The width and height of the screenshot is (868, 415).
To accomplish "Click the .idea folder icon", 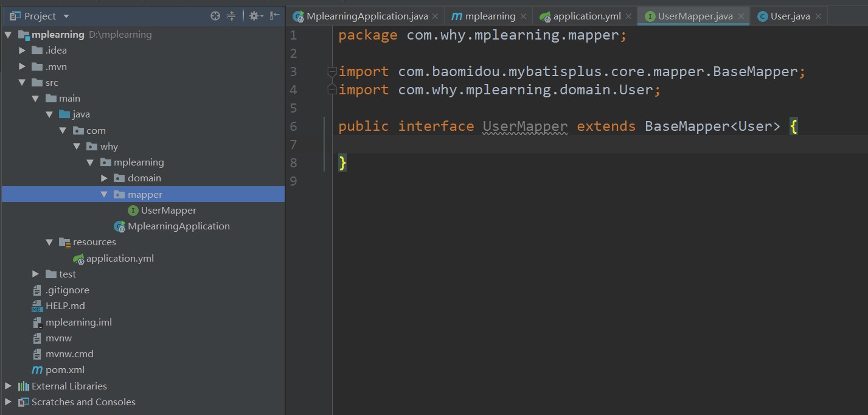I will [36, 51].
